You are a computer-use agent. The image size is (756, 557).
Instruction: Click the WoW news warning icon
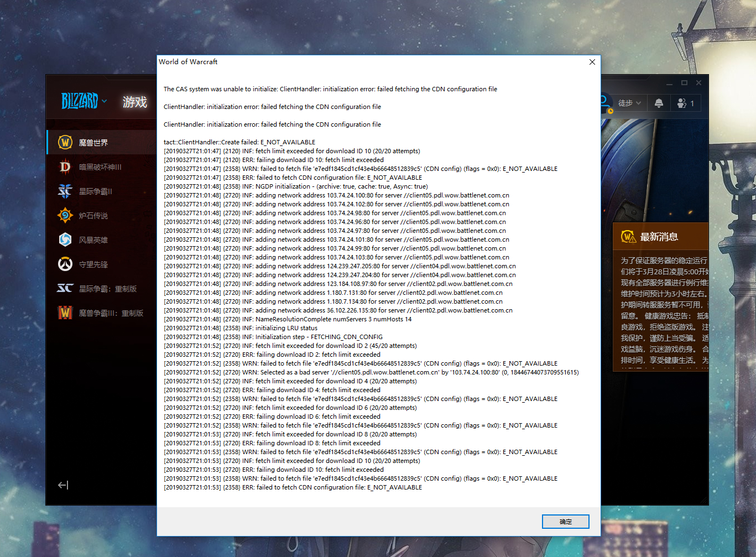[628, 237]
